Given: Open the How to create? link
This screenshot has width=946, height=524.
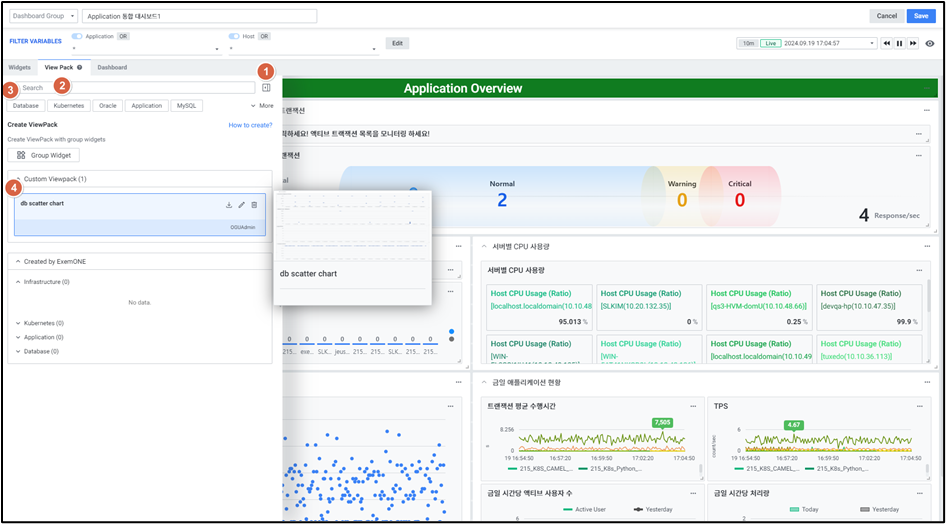Looking at the screenshot, I should point(250,125).
